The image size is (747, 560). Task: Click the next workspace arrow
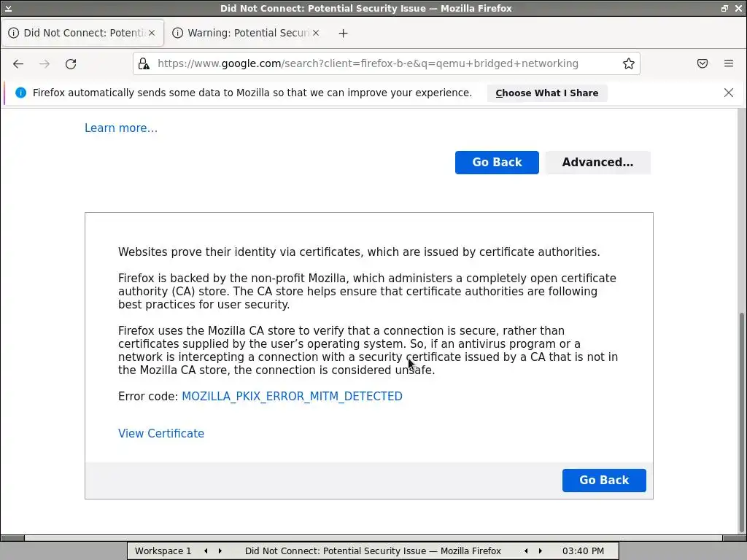click(220, 551)
